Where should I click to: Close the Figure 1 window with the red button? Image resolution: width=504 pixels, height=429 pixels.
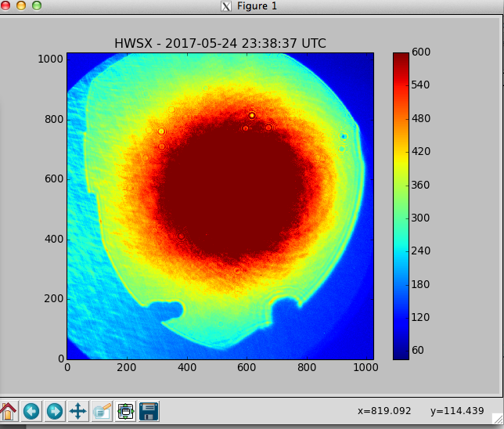[x=5, y=5]
